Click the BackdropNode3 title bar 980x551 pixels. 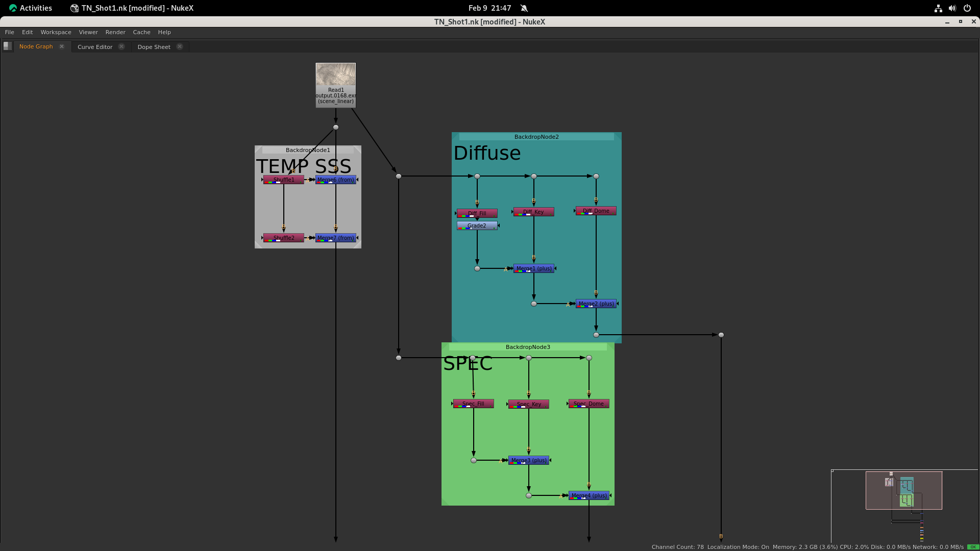click(528, 347)
